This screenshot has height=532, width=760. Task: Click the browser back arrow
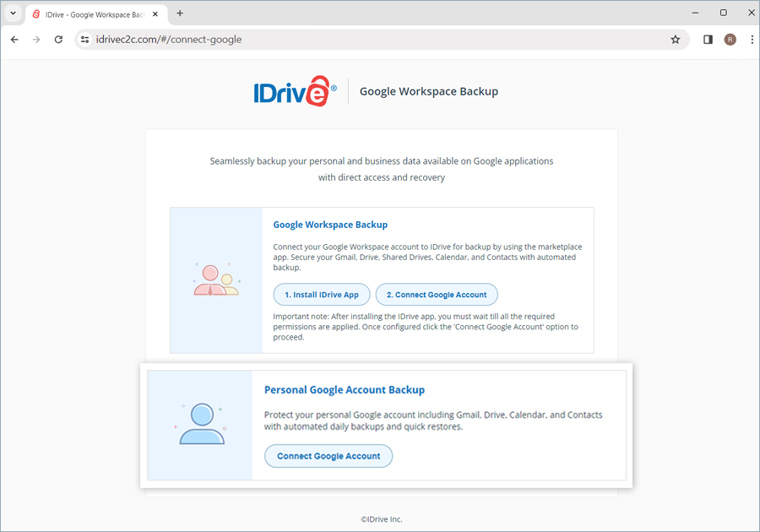14,40
